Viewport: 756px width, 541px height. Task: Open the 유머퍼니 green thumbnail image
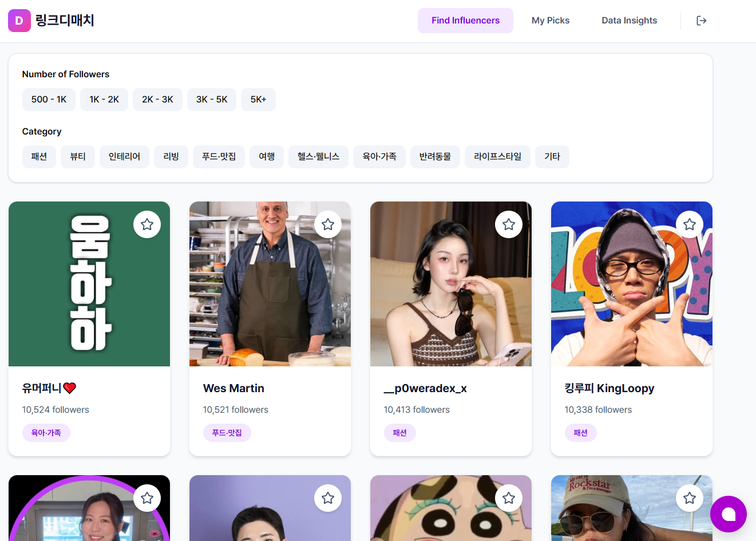point(89,284)
